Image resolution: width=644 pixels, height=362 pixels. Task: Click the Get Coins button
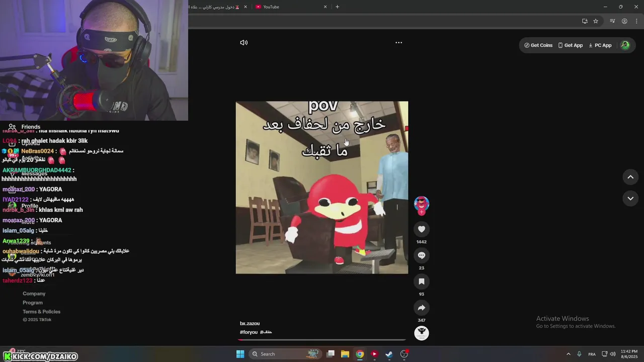(x=538, y=45)
